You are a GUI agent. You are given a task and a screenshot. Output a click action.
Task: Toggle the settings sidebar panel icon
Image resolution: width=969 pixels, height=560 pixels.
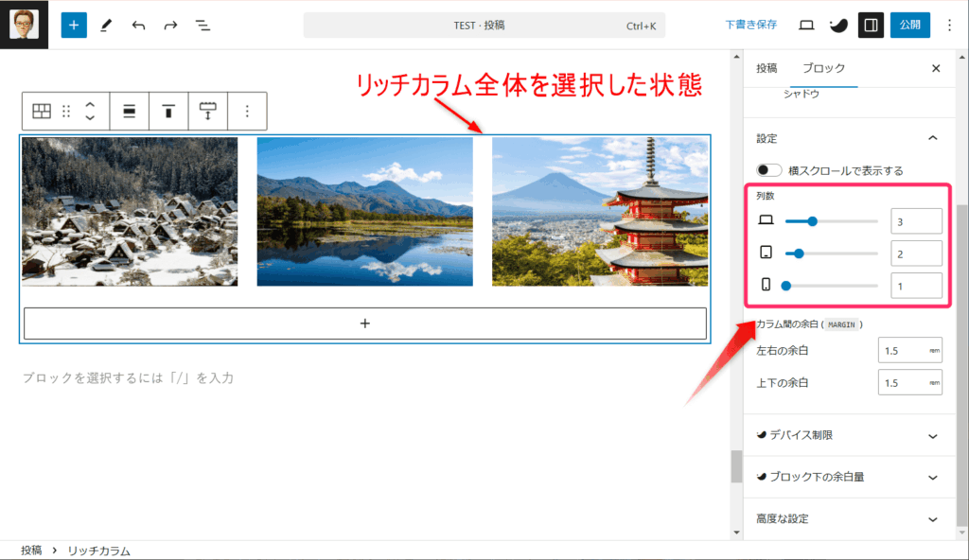pyautogui.click(x=871, y=25)
